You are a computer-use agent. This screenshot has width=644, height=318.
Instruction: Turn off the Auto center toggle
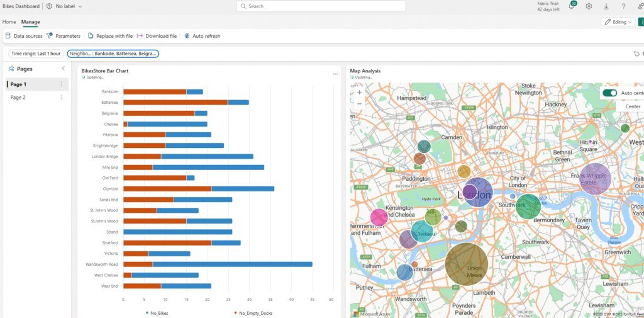click(609, 93)
